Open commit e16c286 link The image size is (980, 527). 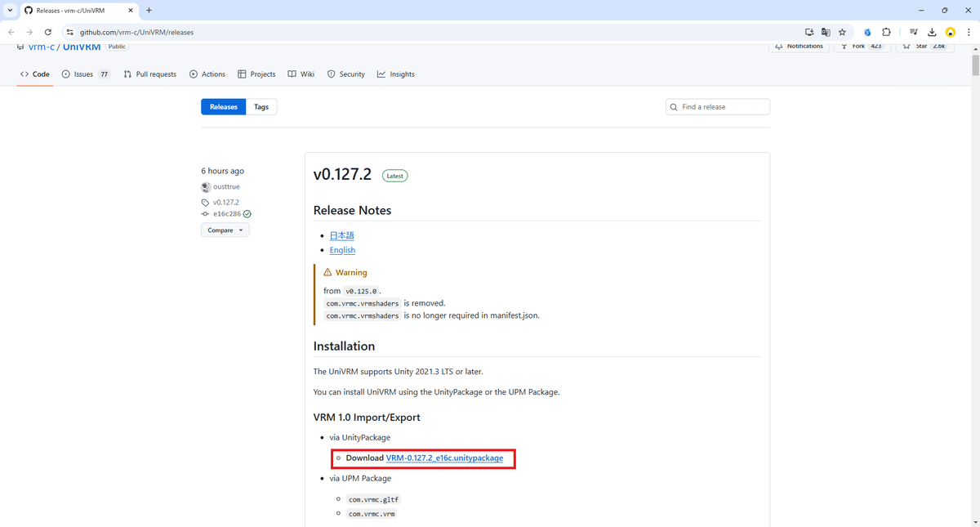tap(227, 213)
